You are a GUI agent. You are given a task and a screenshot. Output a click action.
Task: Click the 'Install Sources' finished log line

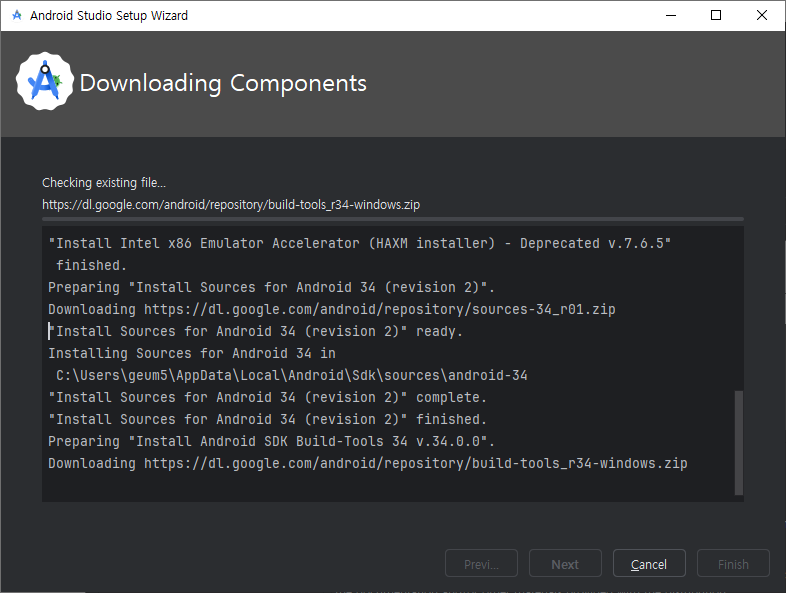[x=267, y=420]
